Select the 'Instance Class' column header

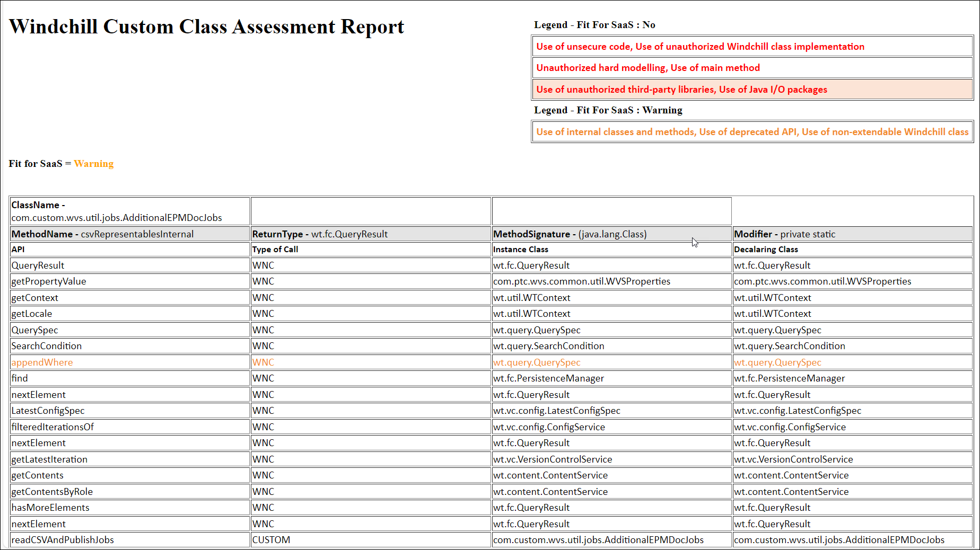tap(612, 250)
